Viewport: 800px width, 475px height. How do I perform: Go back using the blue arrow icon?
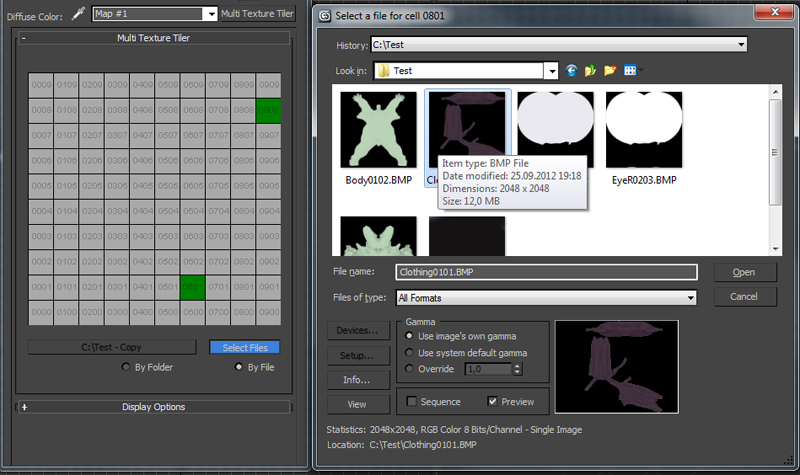click(571, 71)
